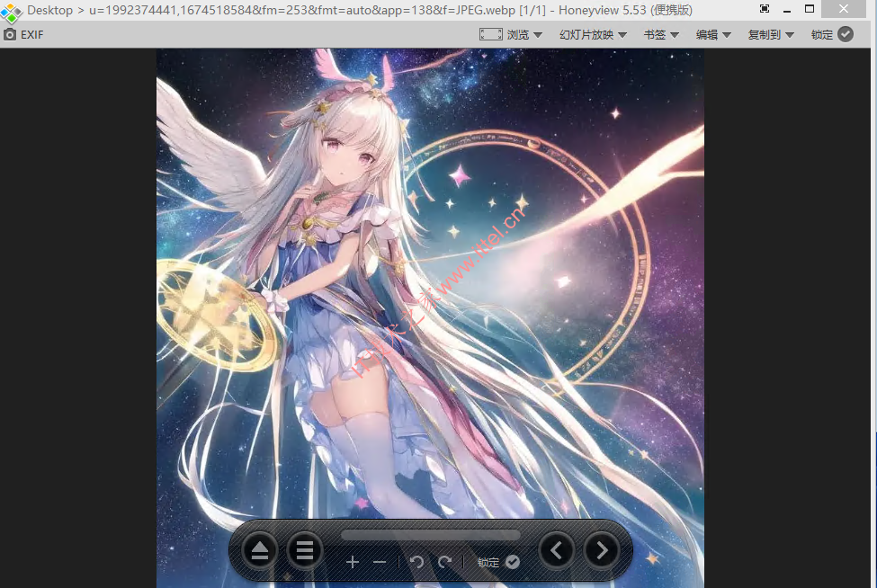Open the 书签 menu
Viewport: 877px width, 588px height.
655,35
